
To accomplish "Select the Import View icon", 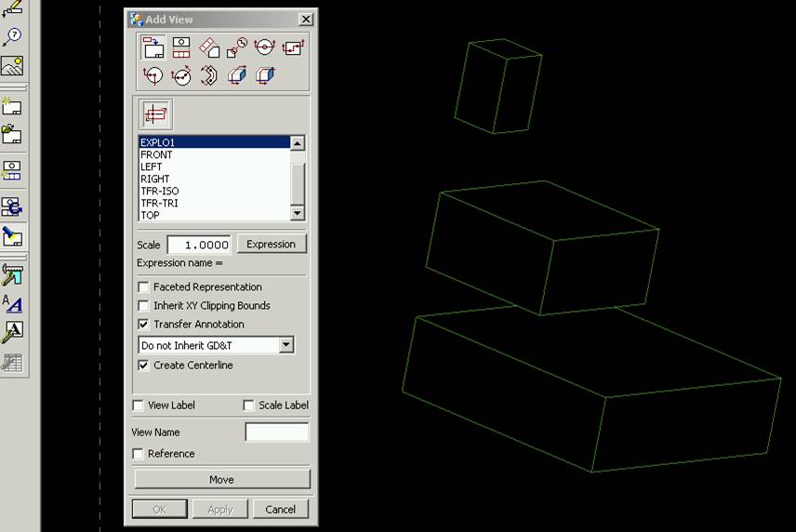I will pos(153,47).
